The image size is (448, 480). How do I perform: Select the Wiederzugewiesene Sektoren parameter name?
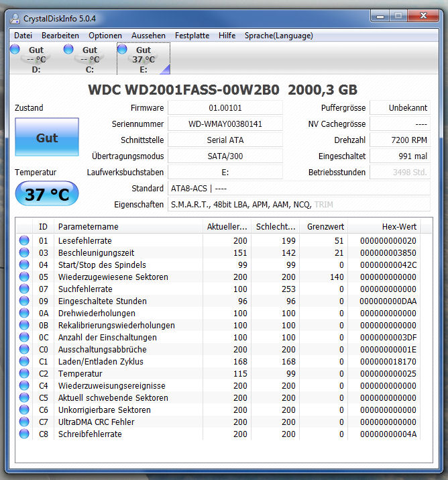coord(113,277)
